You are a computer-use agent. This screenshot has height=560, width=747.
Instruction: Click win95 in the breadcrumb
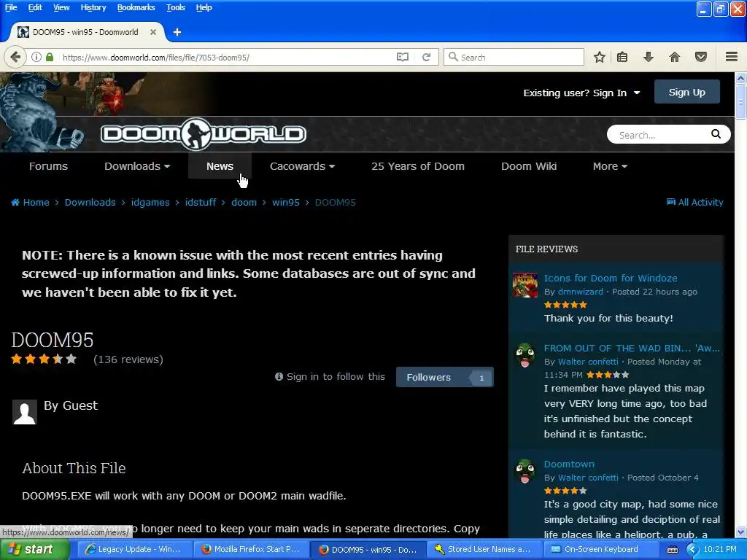pyautogui.click(x=286, y=203)
